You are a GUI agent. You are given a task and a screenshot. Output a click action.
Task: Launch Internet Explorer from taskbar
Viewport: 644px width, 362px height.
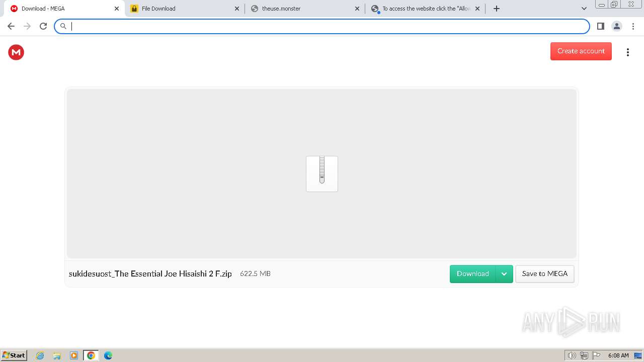coord(40,355)
